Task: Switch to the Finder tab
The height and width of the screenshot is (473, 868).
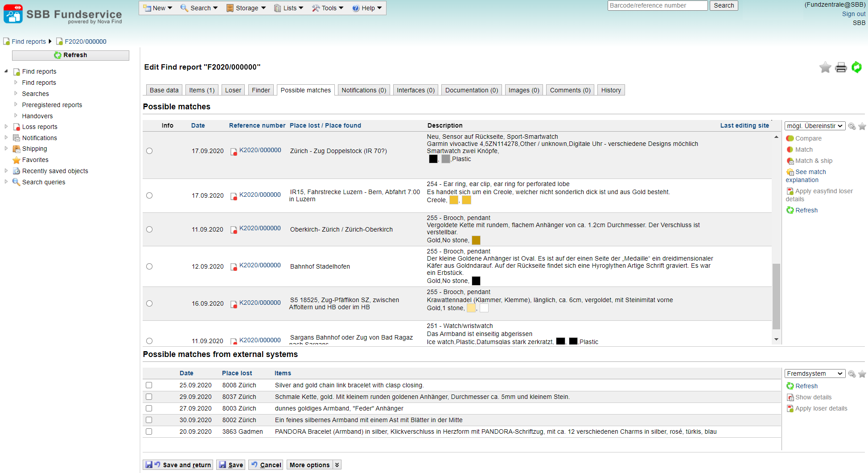Action: pyautogui.click(x=261, y=90)
